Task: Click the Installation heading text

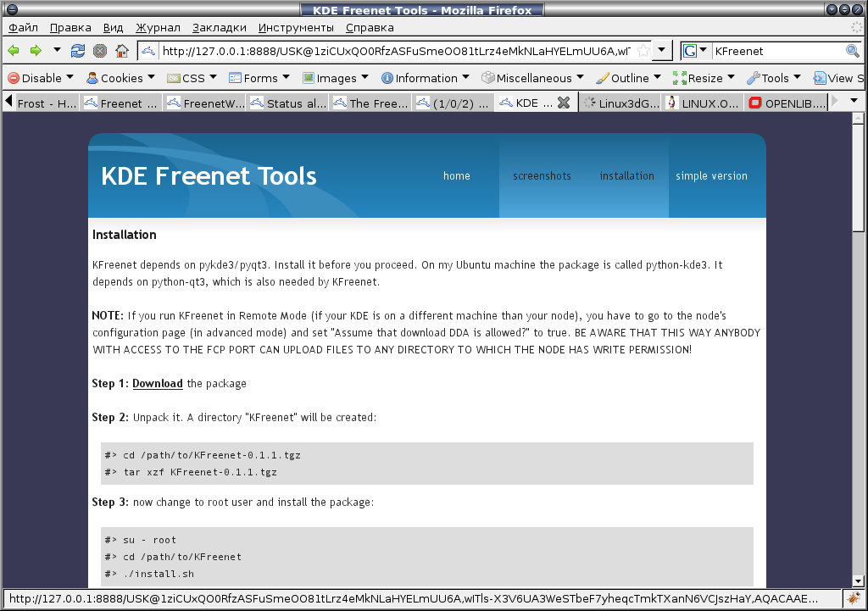Action: (x=124, y=235)
